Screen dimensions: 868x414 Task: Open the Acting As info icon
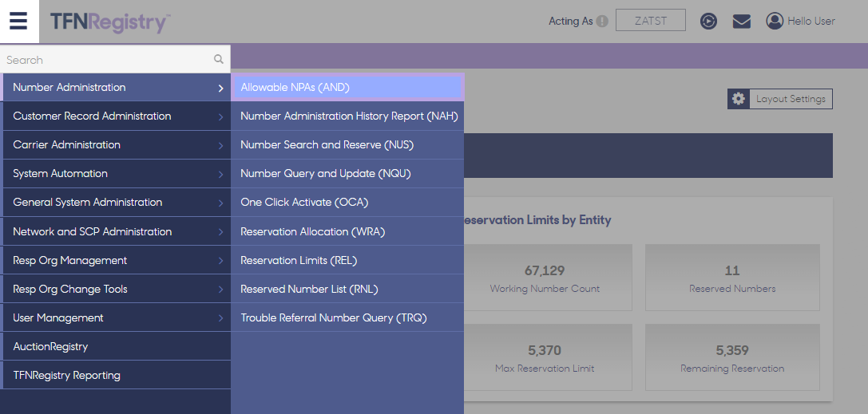point(602,22)
